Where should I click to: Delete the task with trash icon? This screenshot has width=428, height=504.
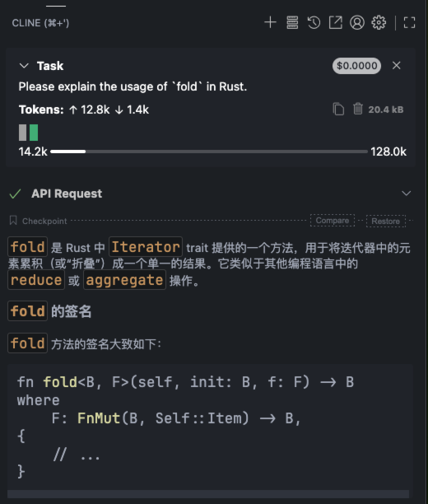358,109
